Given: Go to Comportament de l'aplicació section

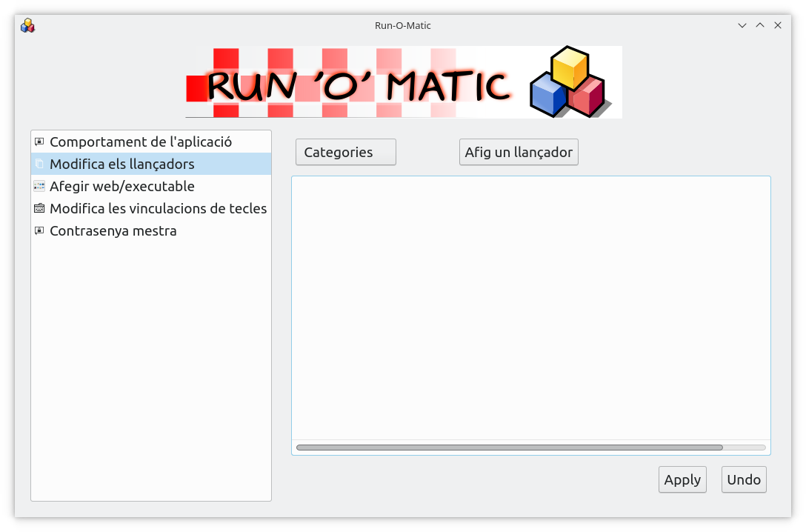Looking at the screenshot, I should click(x=141, y=142).
